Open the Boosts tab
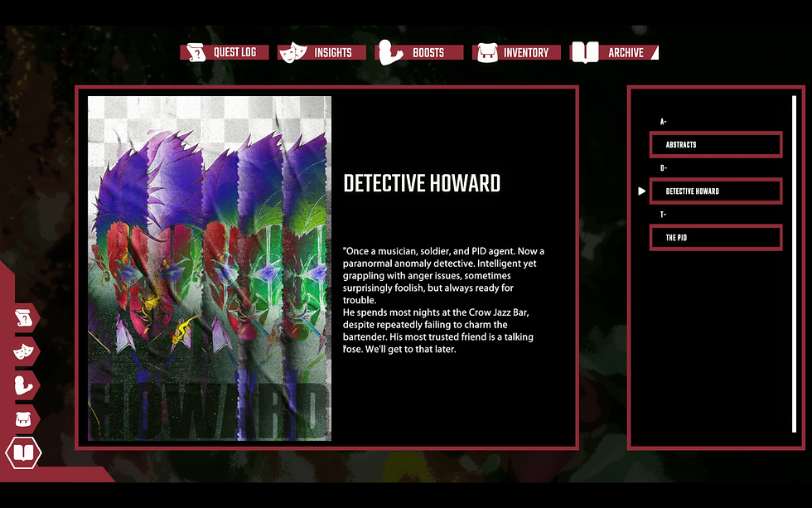Viewport: 812px width, 508px height. (x=419, y=52)
